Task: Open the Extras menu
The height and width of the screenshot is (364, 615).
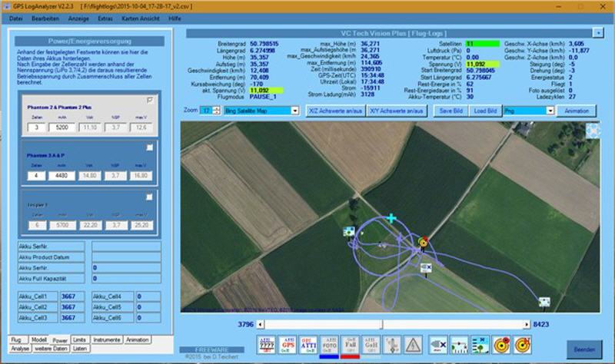Action: point(105,18)
